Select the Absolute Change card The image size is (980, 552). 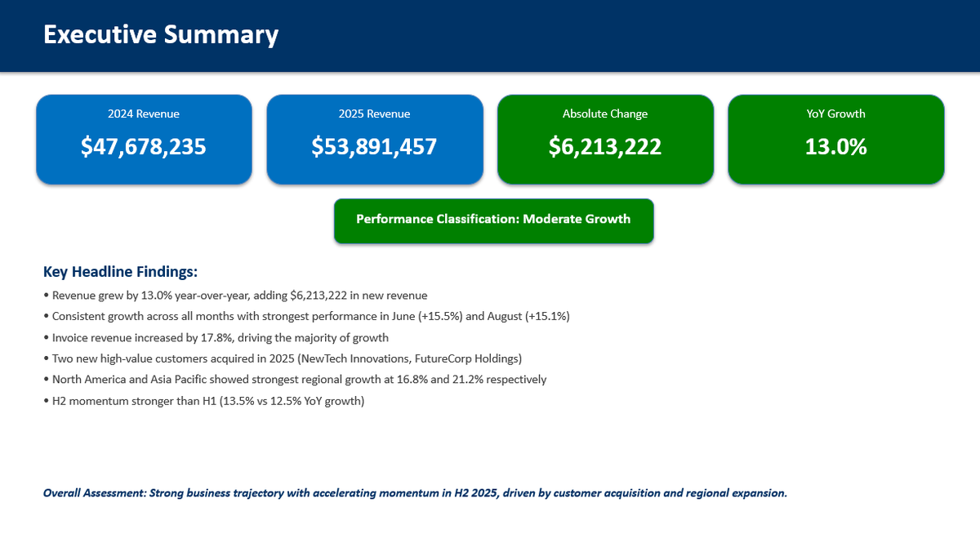[x=605, y=139]
